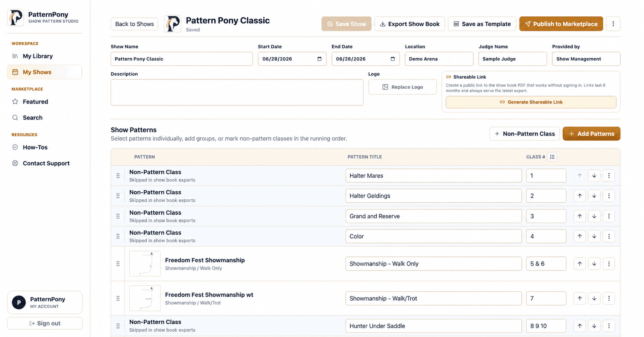Open End Date calendar picker icon

(x=392, y=59)
